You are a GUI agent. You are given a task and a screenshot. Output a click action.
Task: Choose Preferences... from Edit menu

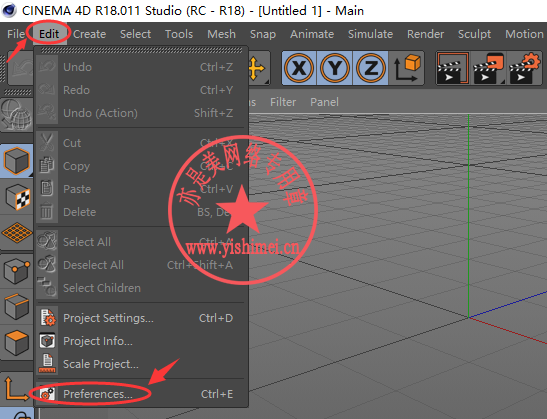click(142, 394)
